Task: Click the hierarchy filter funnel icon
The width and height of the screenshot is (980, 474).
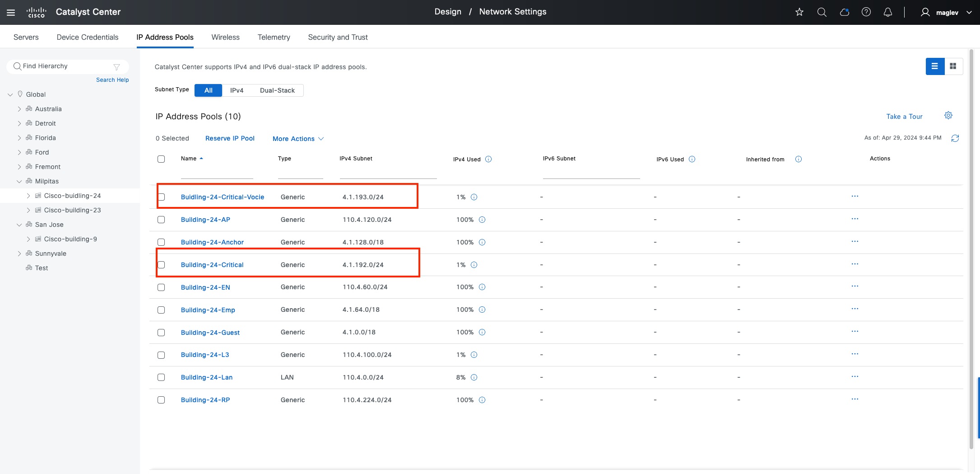Action: click(x=116, y=67)
